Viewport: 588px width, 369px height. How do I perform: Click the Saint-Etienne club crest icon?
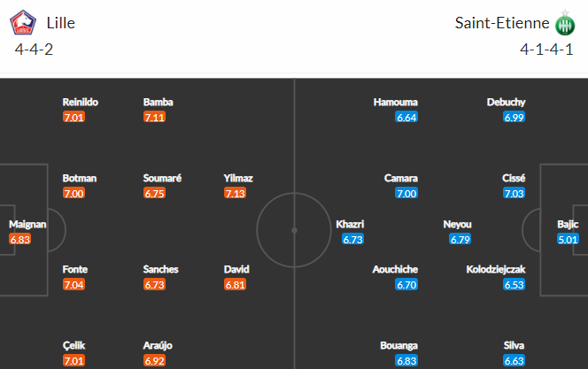[565, 23]
